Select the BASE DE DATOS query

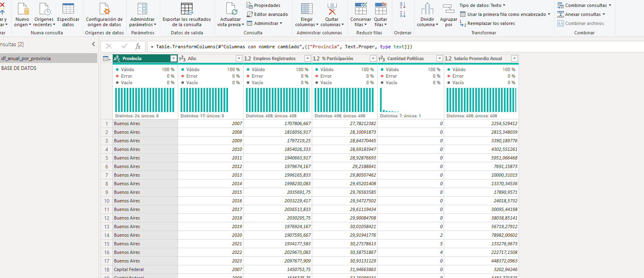point(19,68)
